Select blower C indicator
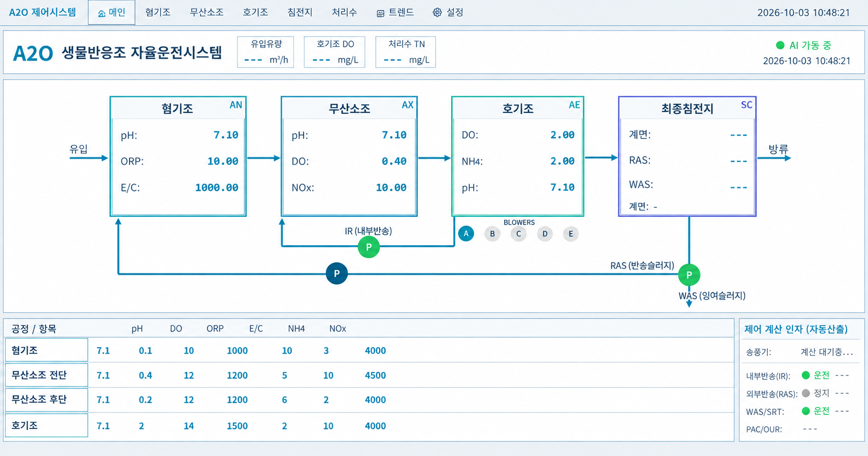 pyautogui.click(x=518, y=234)
